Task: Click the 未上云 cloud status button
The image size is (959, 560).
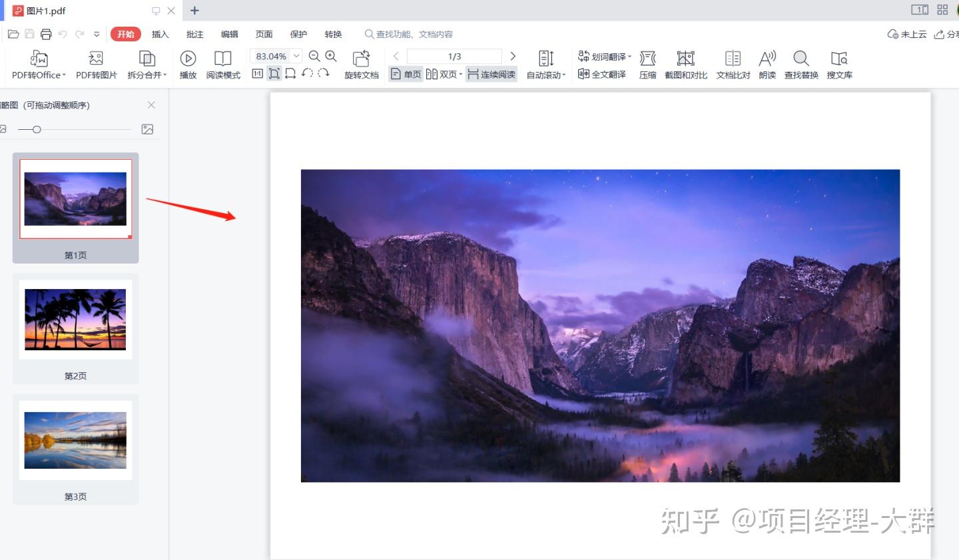Action: (907, 34)
